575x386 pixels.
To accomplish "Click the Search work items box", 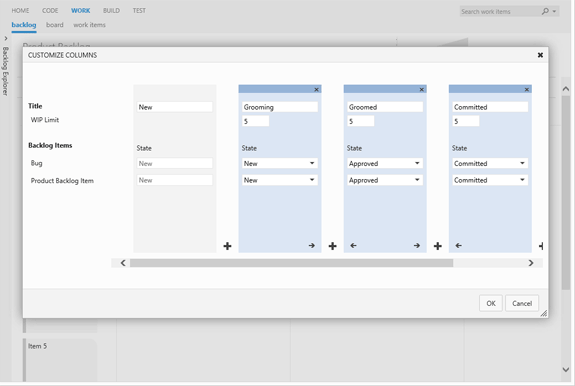I will coord(500,11).
